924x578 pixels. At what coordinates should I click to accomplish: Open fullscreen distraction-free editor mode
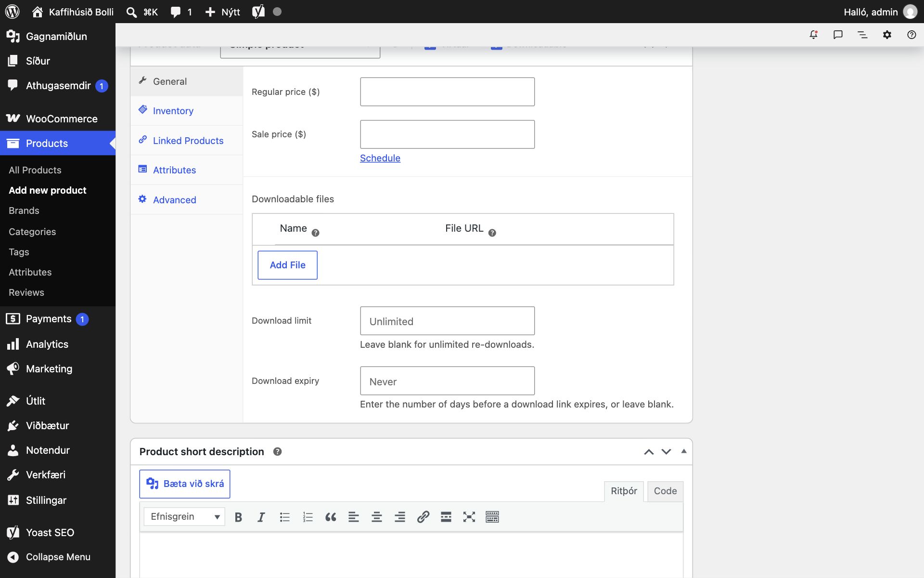(469, 517)
